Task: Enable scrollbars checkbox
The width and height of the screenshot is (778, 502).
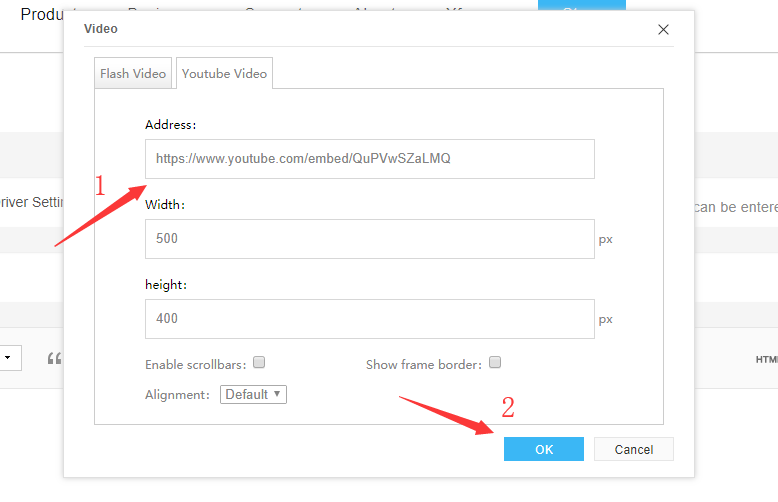Action: click(259, 362)
